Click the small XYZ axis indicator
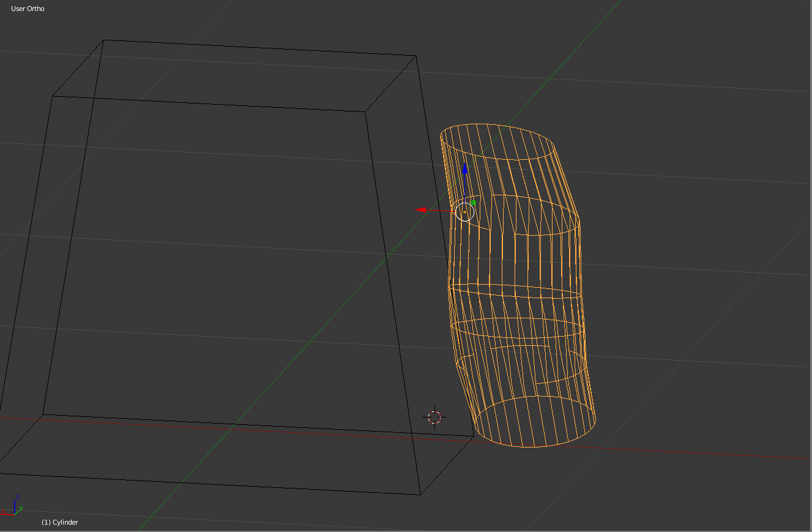 coord(13,505)
